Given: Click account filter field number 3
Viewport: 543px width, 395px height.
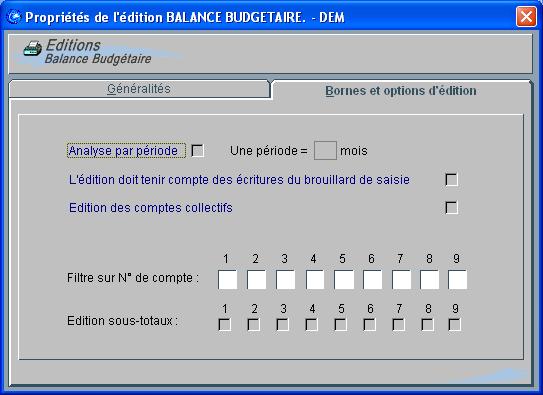Looking at the screenshot, I should pos(286,280).
